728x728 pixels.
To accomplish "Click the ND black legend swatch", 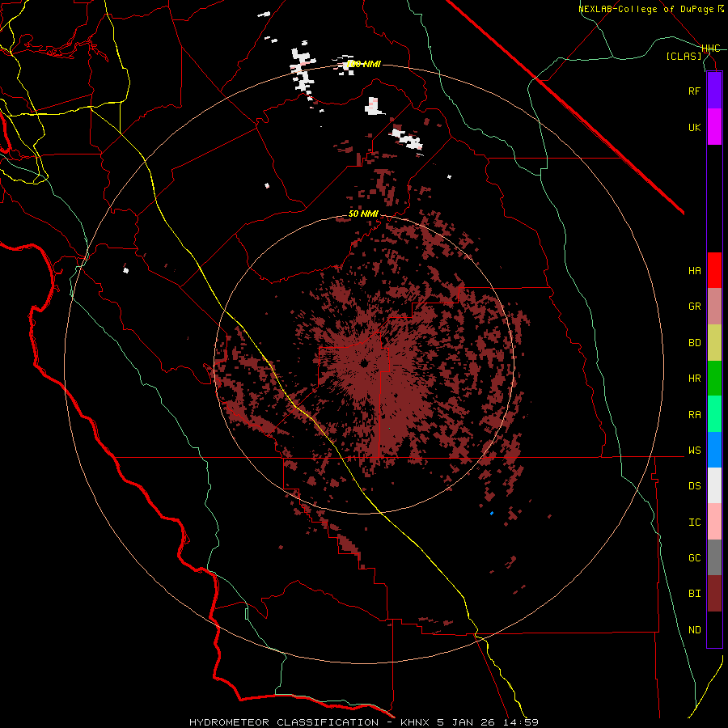I will tap(714, 629).
